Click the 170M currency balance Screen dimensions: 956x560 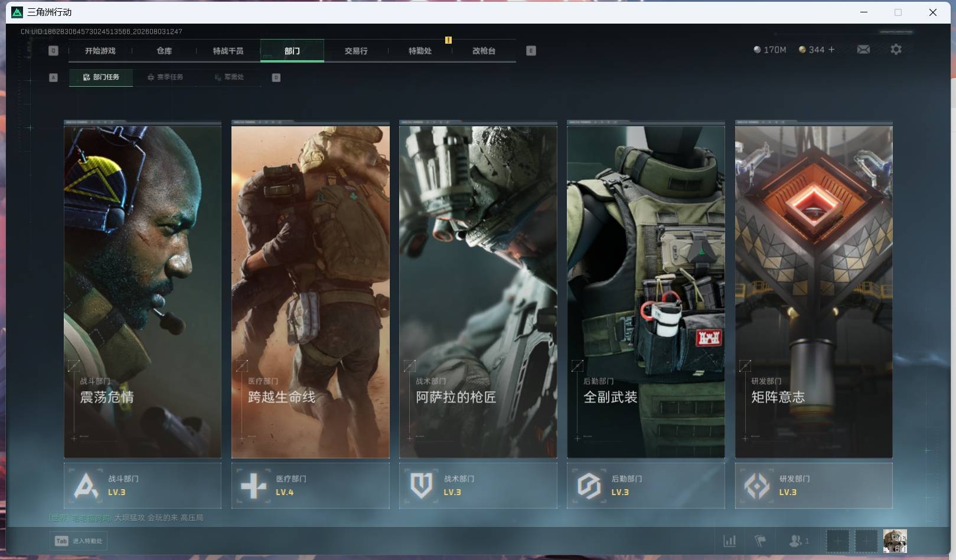pos(769,50)
